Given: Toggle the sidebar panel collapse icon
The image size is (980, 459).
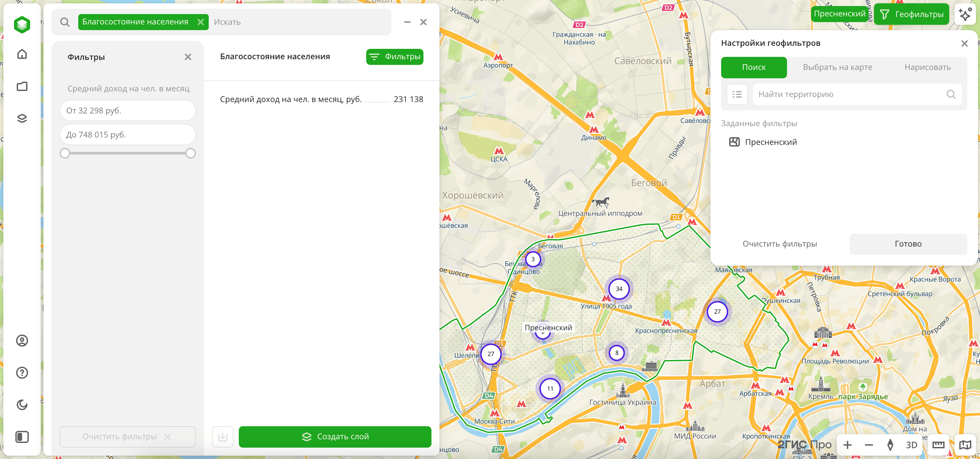Looking at the screenshot, I should [x=22, y=437].
